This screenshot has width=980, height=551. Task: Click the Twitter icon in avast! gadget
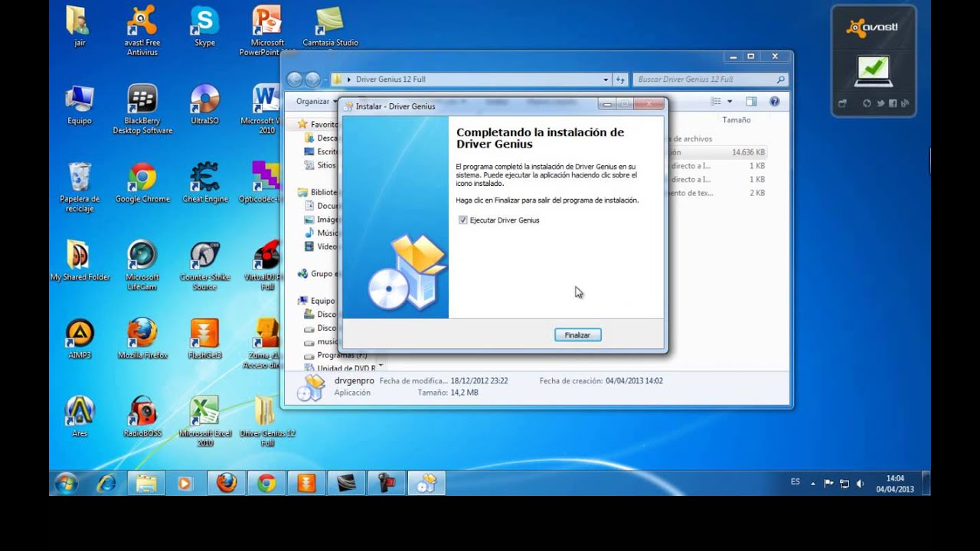coord(880,103)
